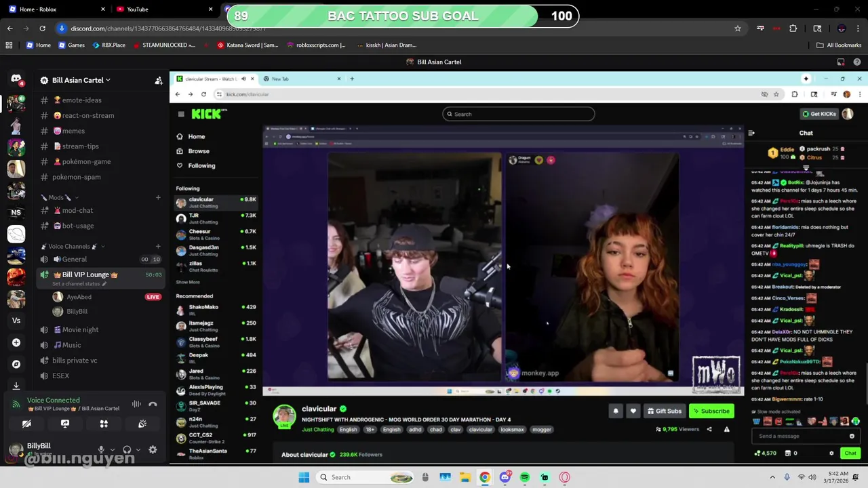The image size is (868, 488).
Task: Bookmark this page with the star icon
Action: coord(738,28)
